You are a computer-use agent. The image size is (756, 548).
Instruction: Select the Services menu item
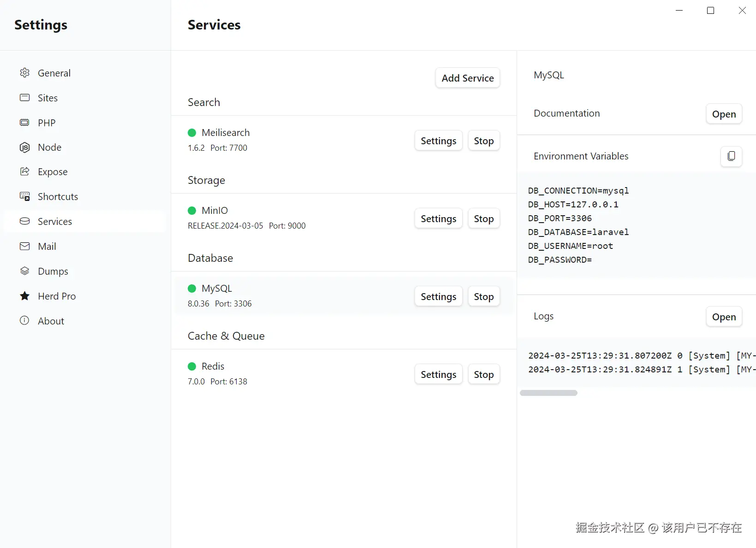54,222
